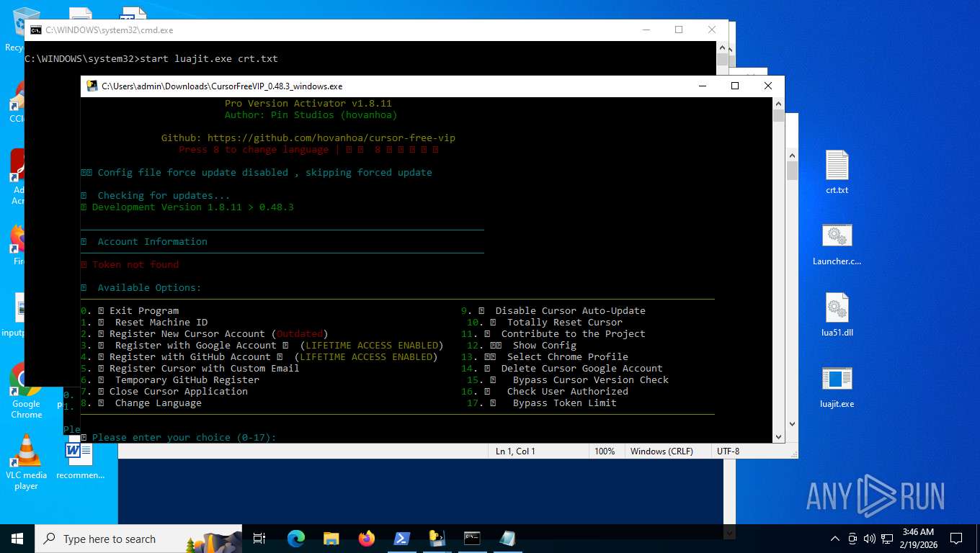Click 'Show Config' option text
Viewport: 980px width, 553px height.
[x=545, y=346]
